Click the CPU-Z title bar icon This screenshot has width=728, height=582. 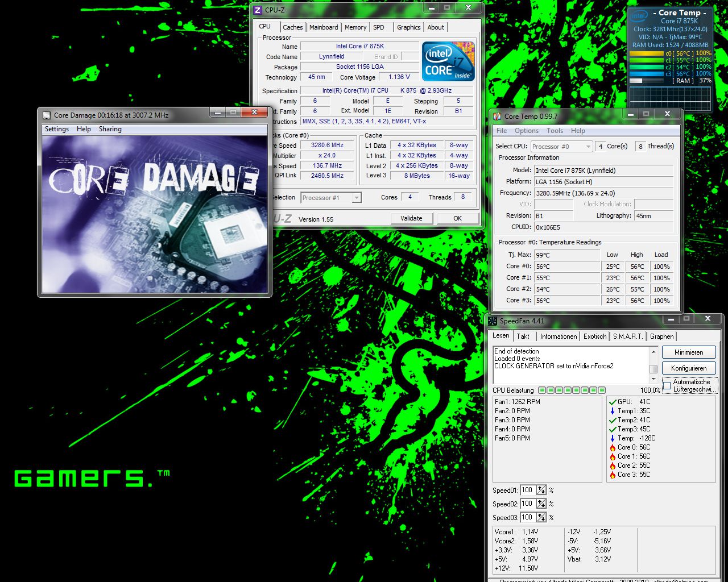[258, 10]
